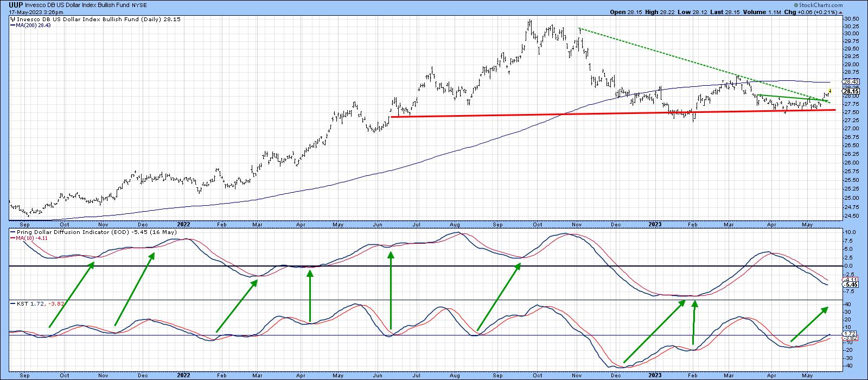Click the boxed -4.11 MA value tag
This screenshot has width=868, height=380.
coord(849,280)
